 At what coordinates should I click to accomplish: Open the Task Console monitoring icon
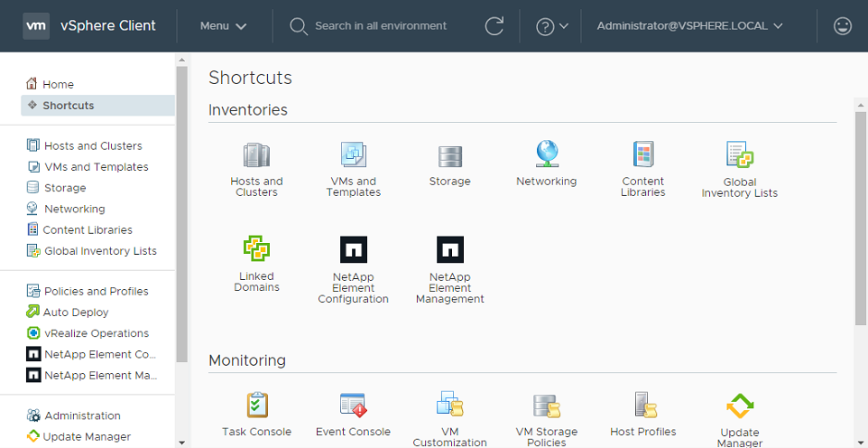[257, 405]
